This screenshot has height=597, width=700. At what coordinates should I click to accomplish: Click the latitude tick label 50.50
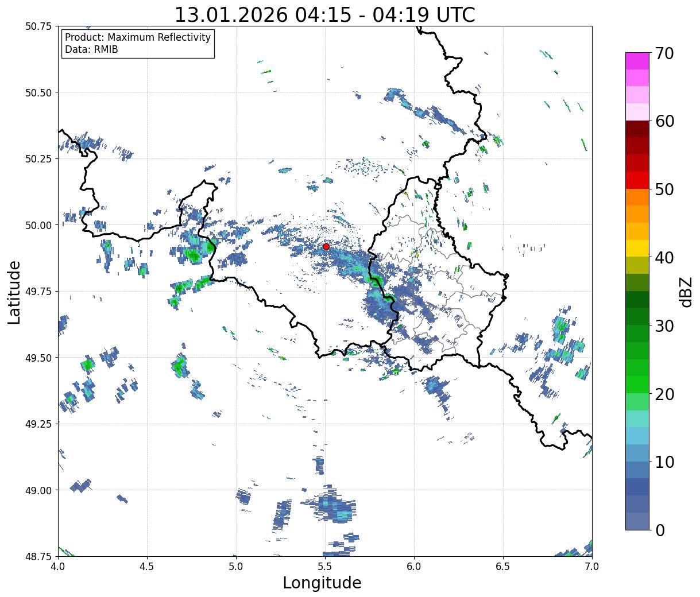[x=38, y=92]
